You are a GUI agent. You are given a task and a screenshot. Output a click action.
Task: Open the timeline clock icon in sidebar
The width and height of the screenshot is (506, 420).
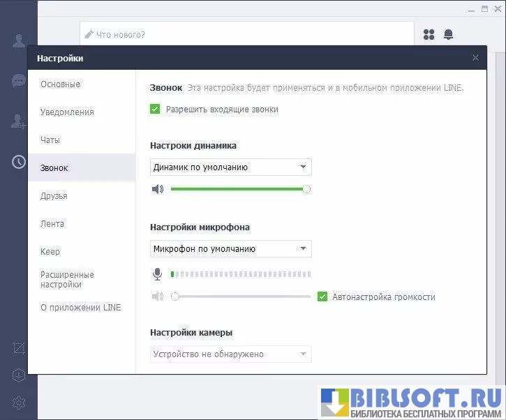click(19, 162)
